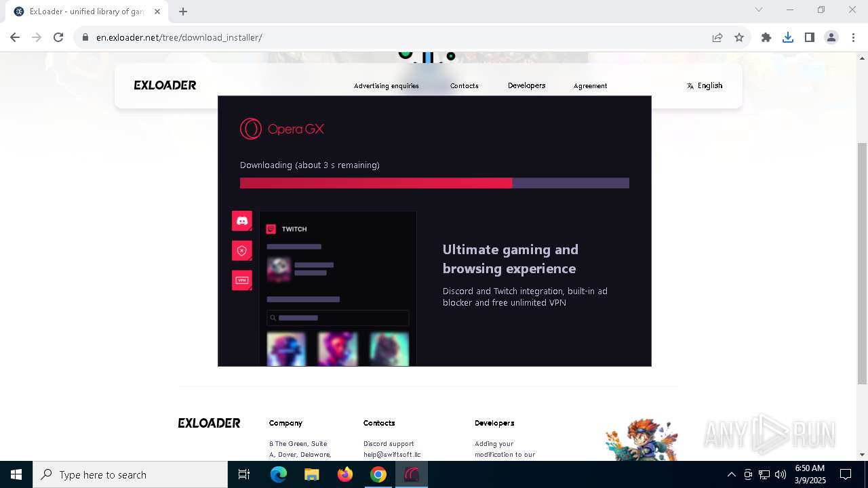Click the search field in Twitch preview

(x=338, y=318)
